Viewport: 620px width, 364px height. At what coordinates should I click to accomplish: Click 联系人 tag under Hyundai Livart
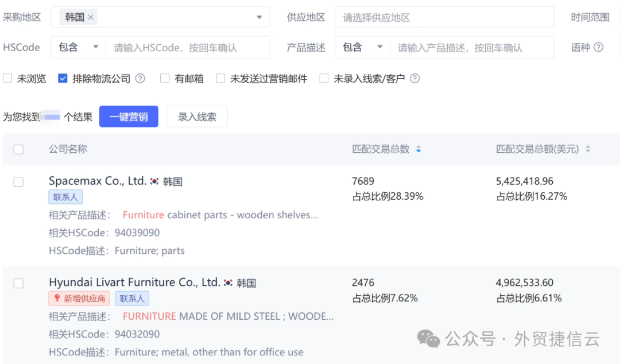click(x=132, y=299)
